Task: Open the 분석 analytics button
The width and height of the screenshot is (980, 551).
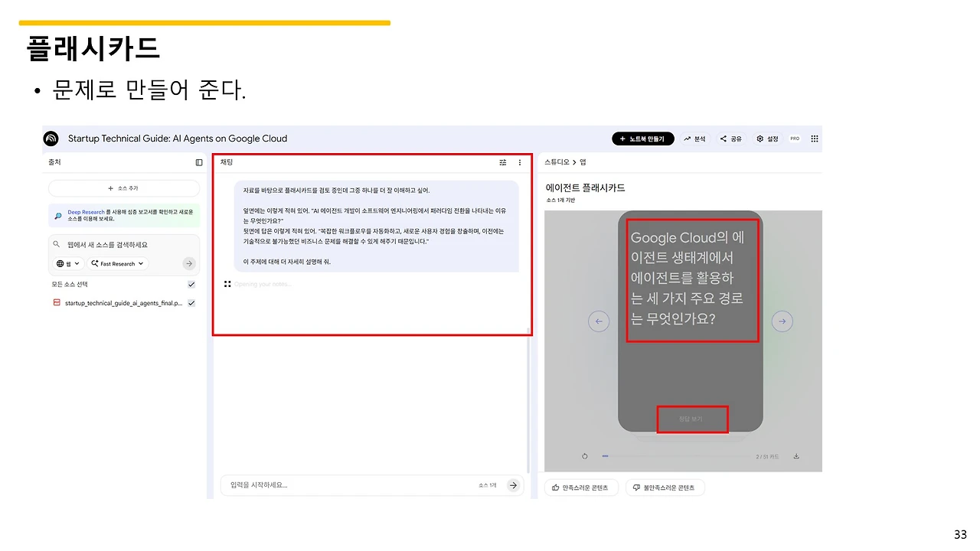Action: click(x=694, y=139)
